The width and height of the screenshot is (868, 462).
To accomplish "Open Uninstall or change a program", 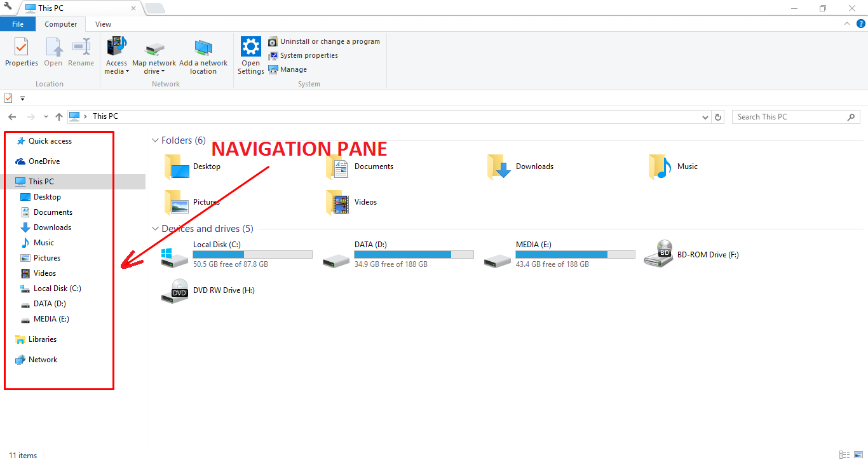I will coord(324,41).
